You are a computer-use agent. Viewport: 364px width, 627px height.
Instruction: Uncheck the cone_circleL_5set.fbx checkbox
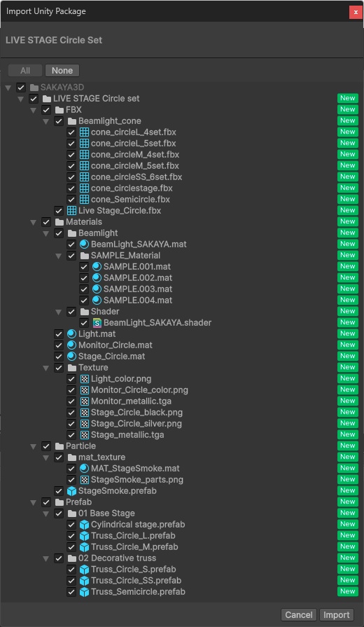[71, 143]
